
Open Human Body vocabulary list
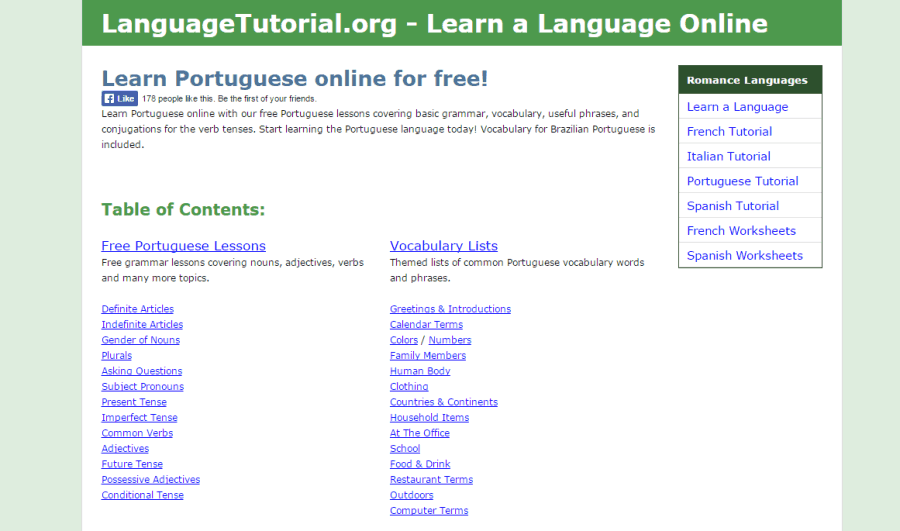coord(420,371)
